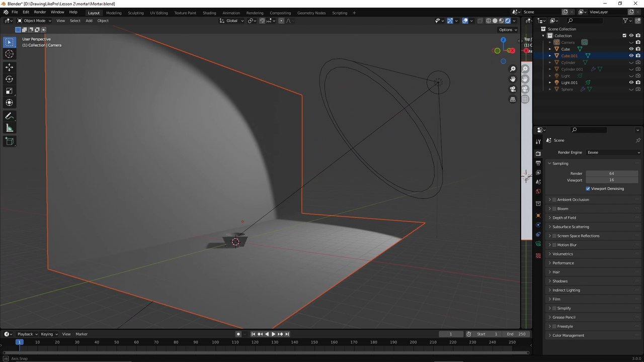Image resolution: width=644 pixels, height=362 pixels.
Task: Open the Playback dropdown in timeline
Action: pyautogui.click(x=27, y=334)
